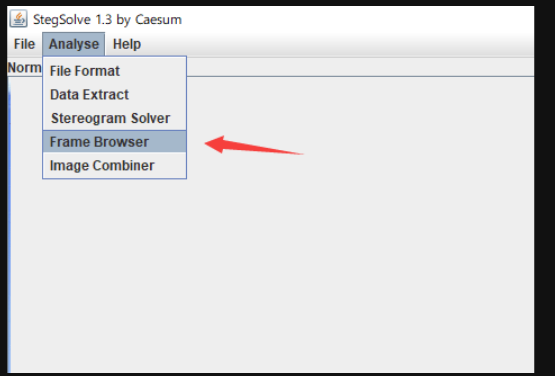Click the StegSolve 1.3 by Caesum title
This screenshot has height=376, width=555.
(107, 19)
